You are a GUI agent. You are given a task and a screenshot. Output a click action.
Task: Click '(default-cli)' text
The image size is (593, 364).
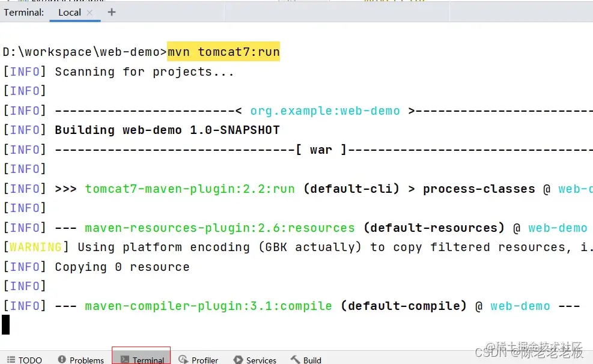(351, 189)
